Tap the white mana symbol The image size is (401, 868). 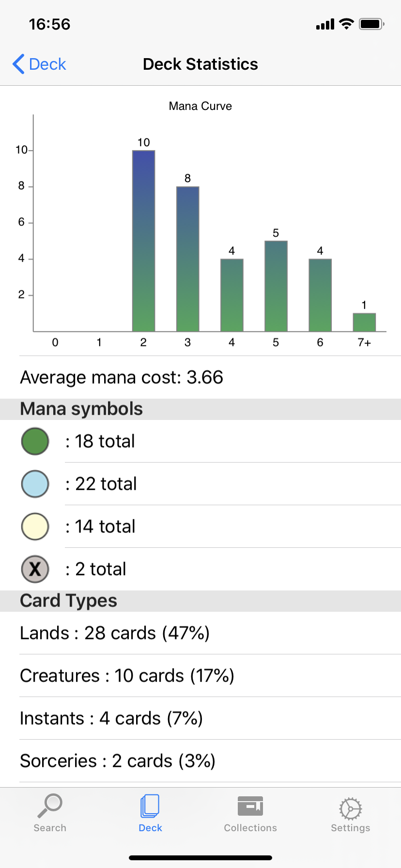click(x=35, y=527)
